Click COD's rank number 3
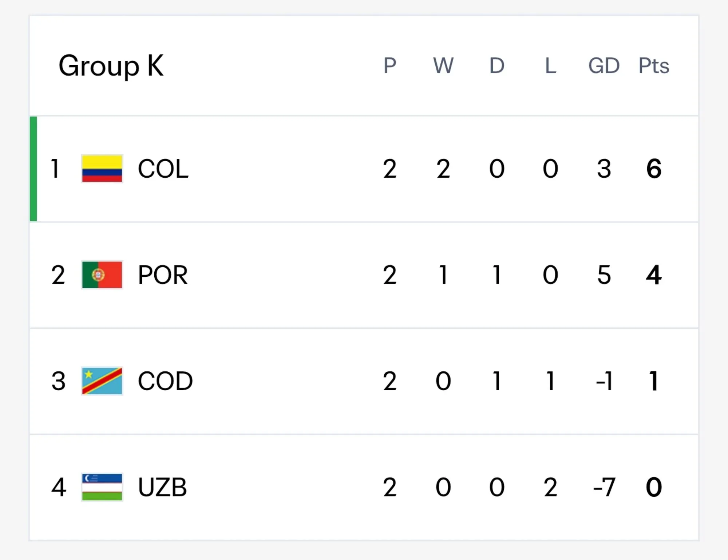The height and width of the screenshot is (560, 728). tap(58, 381)
